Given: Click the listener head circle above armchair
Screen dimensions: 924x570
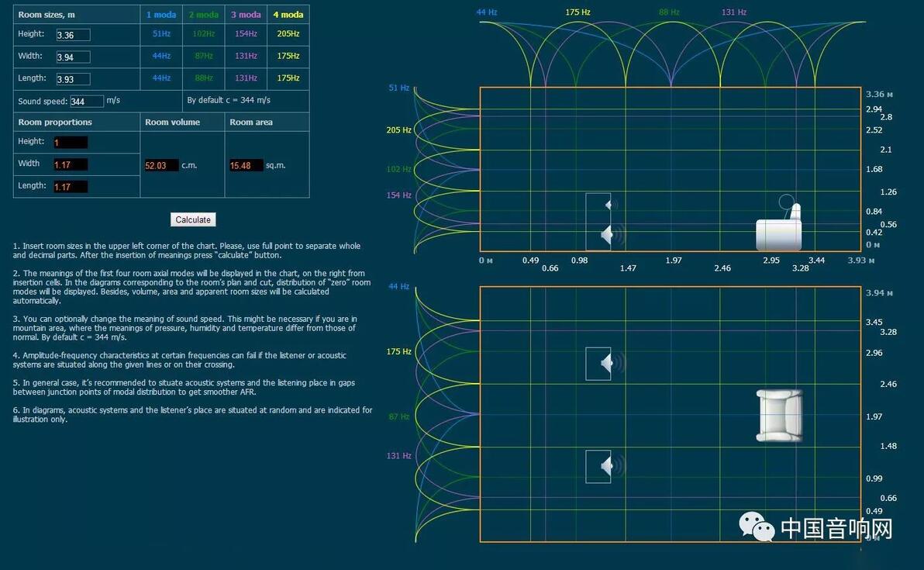Looking at the screenshot, I should 786,202.
